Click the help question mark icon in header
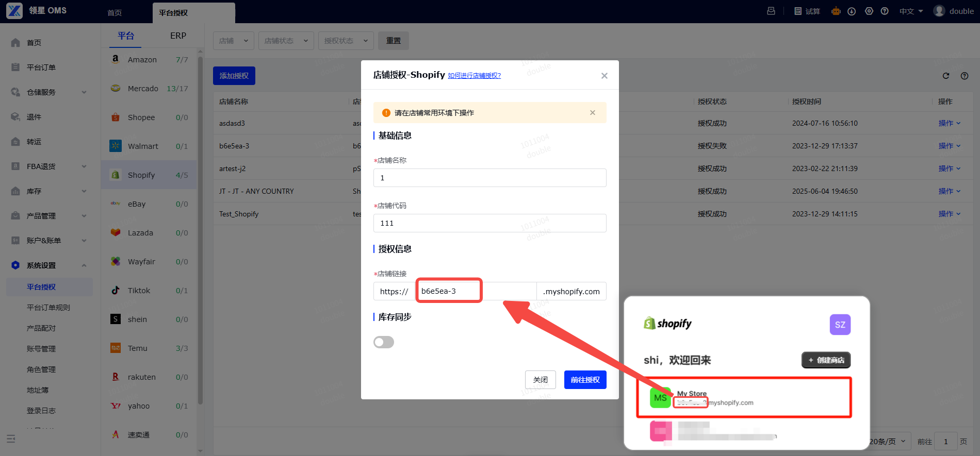980x456 pixels. [x=885, y=11]
